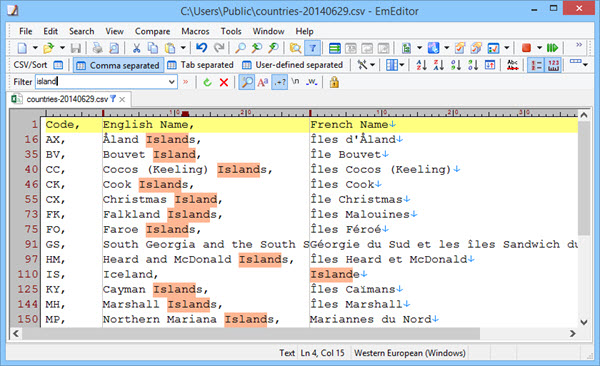Click the Sort A to Z icon

click(421, 65)
